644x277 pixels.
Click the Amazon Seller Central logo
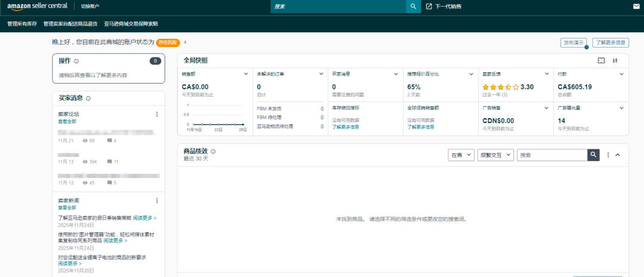coord(38,6)
